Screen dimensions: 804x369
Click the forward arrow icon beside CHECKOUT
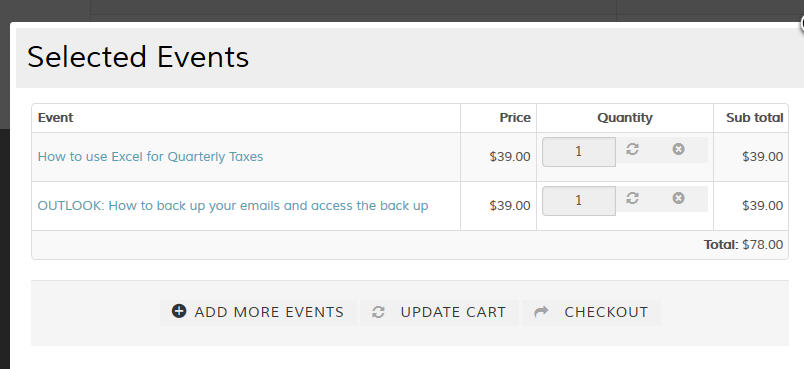[x=541, y=311]
